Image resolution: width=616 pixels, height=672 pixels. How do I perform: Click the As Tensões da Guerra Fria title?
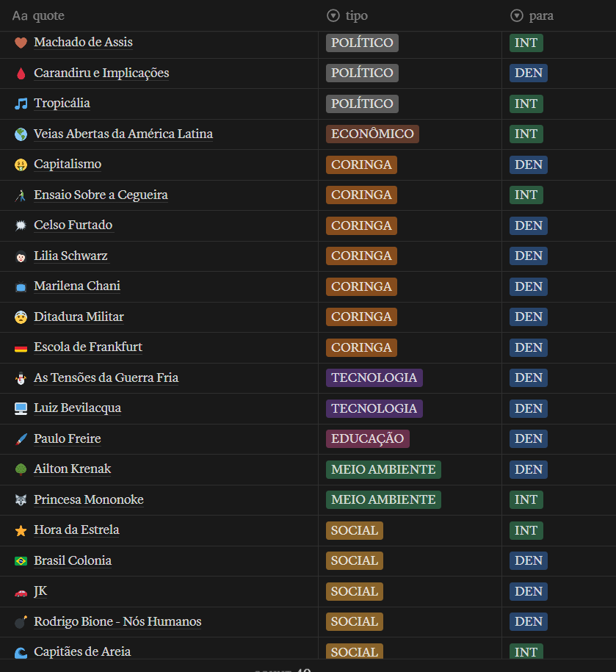[106, 377]
